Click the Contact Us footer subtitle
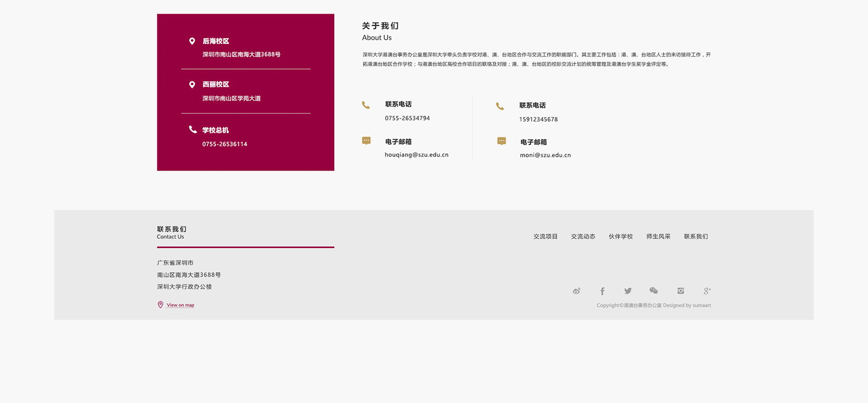The width and height of the screenshot is (868, 403). [x=170, y=237]
